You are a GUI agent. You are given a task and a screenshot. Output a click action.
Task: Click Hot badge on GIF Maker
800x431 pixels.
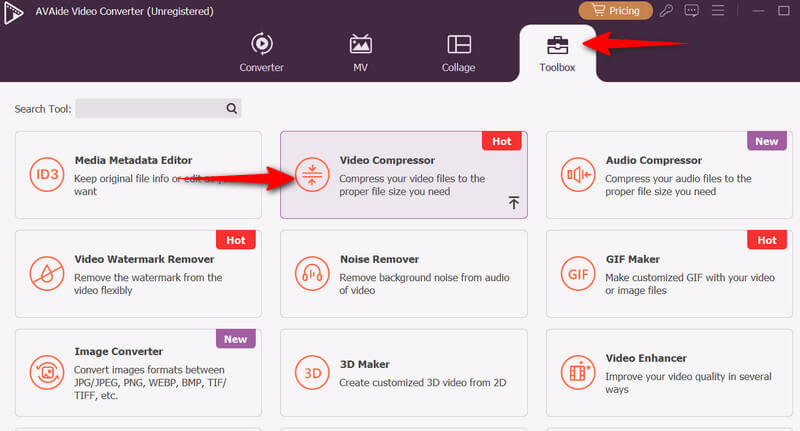click(767, 240)
